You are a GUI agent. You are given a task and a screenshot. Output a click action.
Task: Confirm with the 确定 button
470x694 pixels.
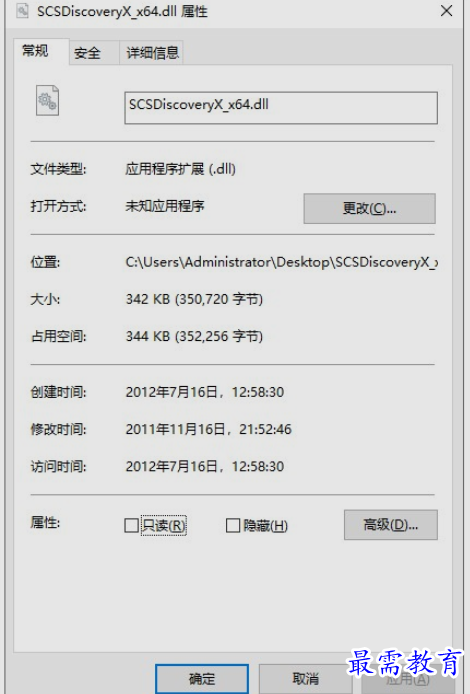pyautogui.click(x=202, y=679)
